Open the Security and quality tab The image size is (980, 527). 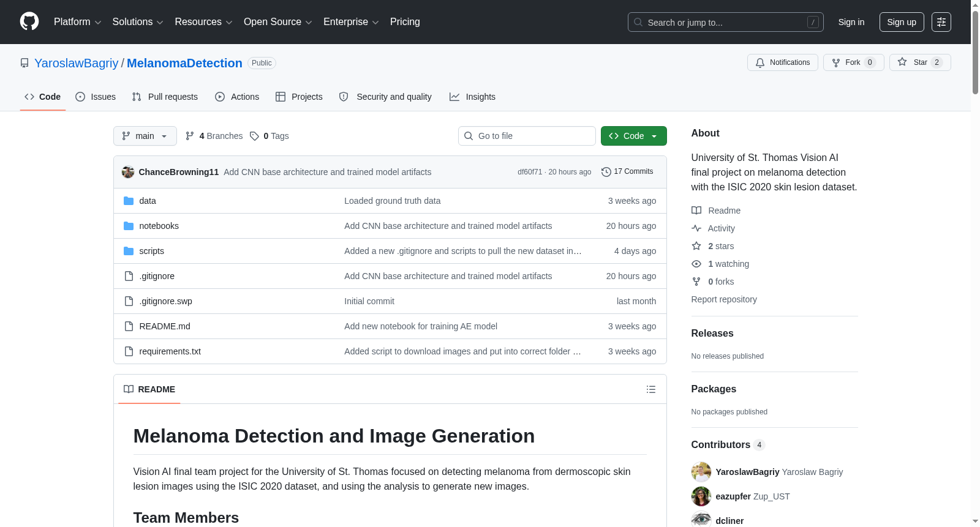coord(385,97)
